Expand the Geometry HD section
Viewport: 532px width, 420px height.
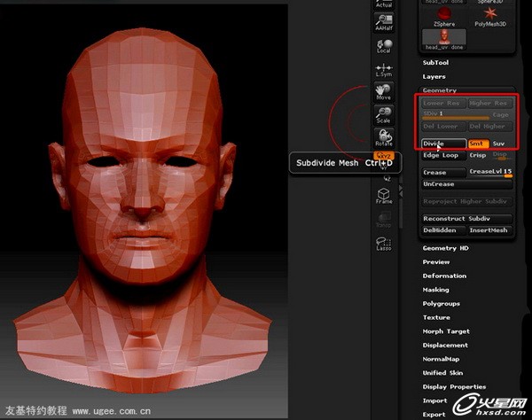(445, 248)
